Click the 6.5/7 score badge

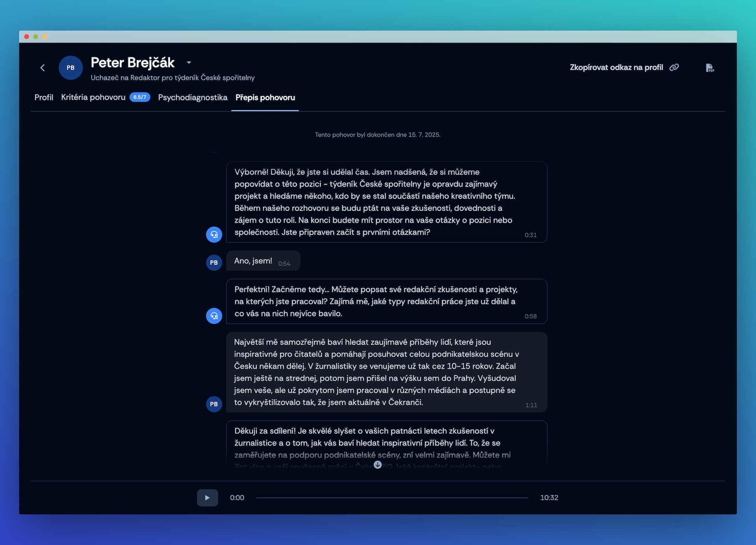[x=140, y=97]
